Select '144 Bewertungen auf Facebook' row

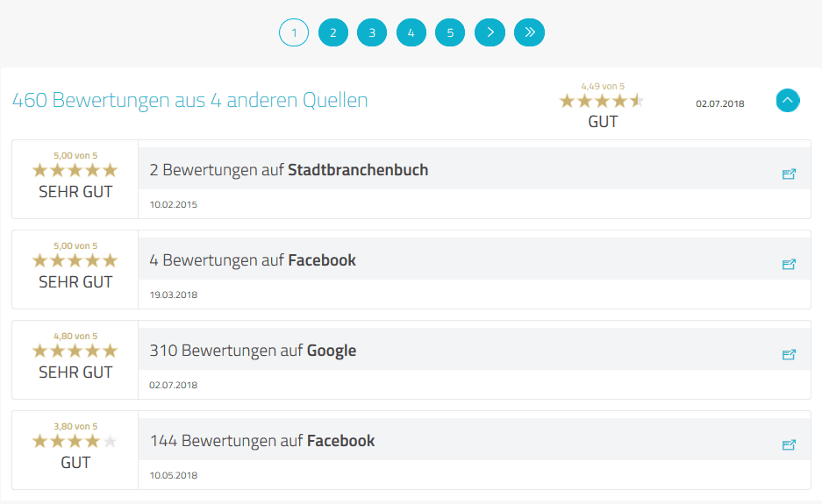click(x=261, y=441)
